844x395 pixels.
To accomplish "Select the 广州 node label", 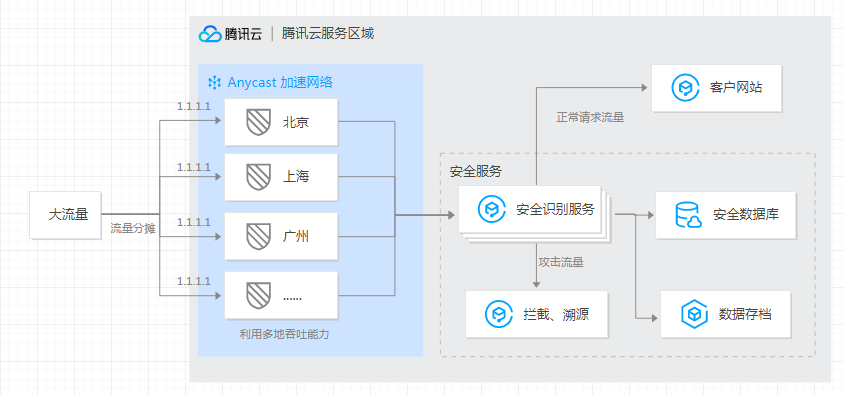I will pyautogui.click(x=296, y=236).
